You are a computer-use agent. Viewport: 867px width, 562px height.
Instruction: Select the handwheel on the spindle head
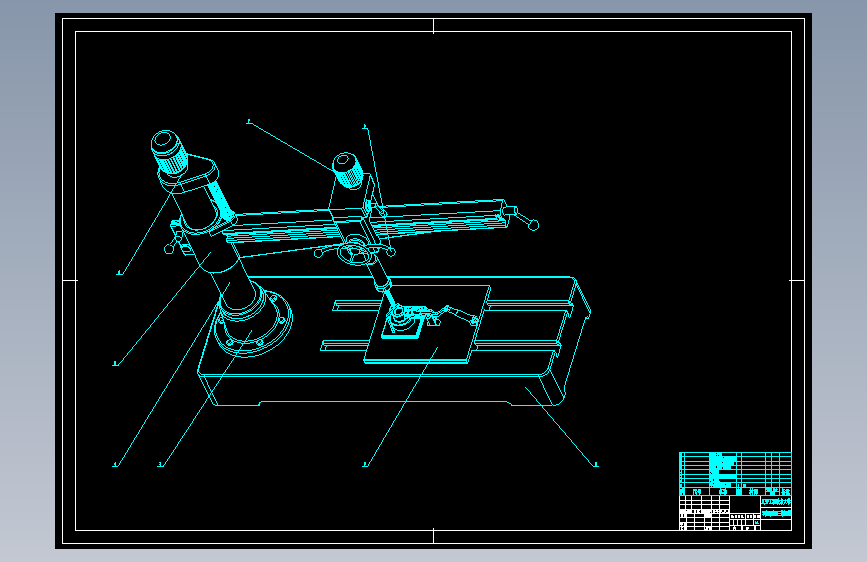coord(355,254)
